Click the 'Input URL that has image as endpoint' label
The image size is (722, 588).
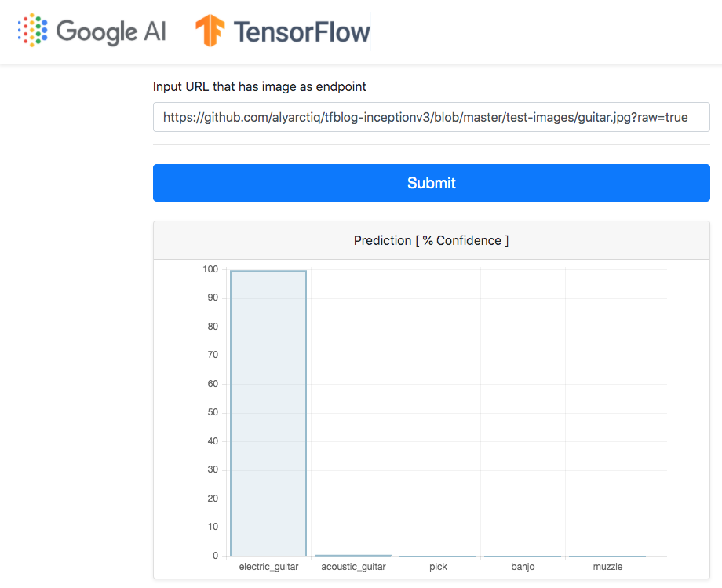tap(259, 86)
